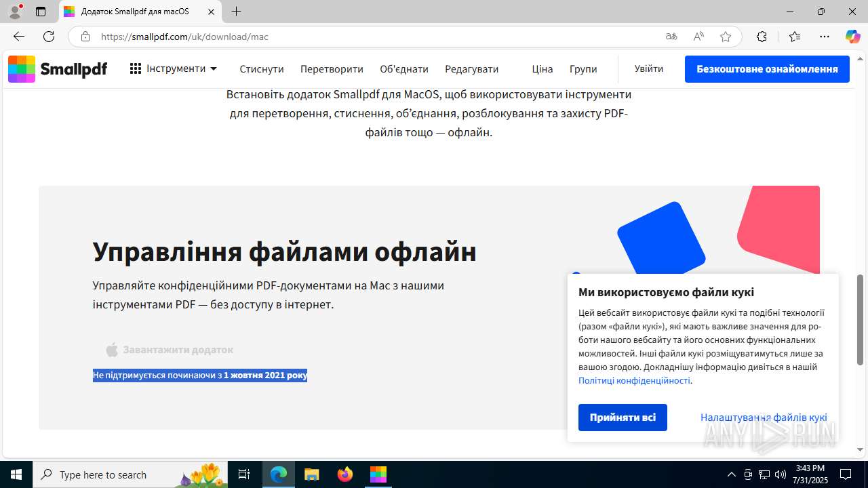The width and height of the screenshot is (868, 488).
Task: Click the Ми використовуємо файли кукі heading
Action: pos(666,292)
